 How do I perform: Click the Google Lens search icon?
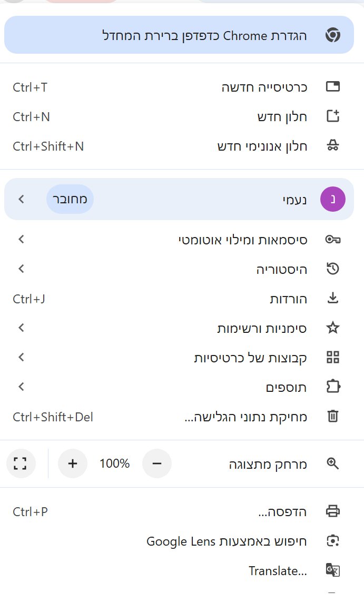333,541
